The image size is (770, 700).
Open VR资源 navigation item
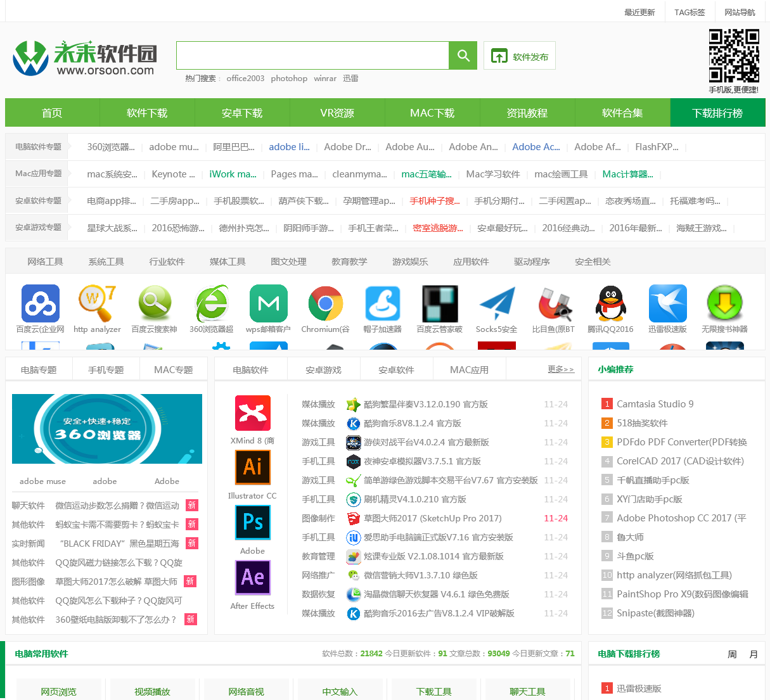[x=337, y=113]
